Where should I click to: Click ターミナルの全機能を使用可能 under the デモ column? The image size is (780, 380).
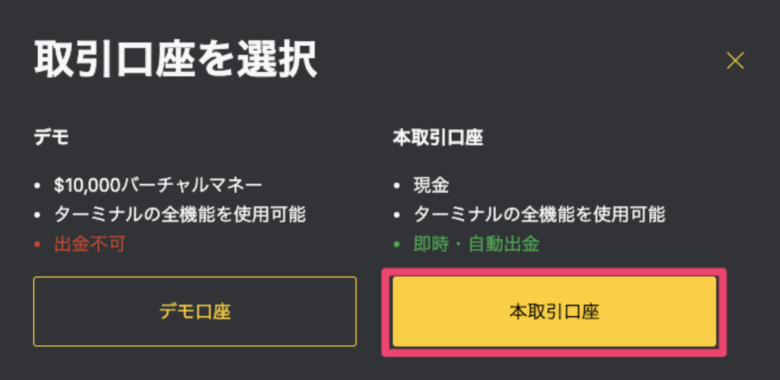(180, 215)
